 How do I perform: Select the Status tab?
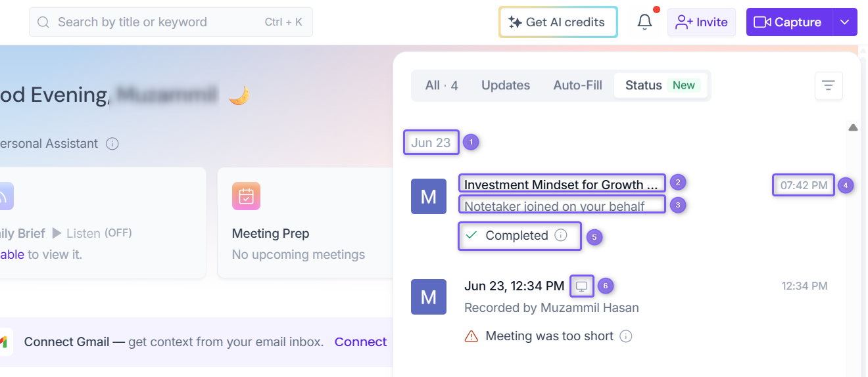661,85
